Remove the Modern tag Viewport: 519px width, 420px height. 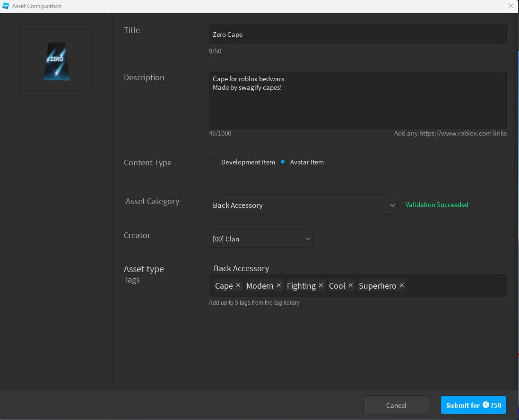278,285
